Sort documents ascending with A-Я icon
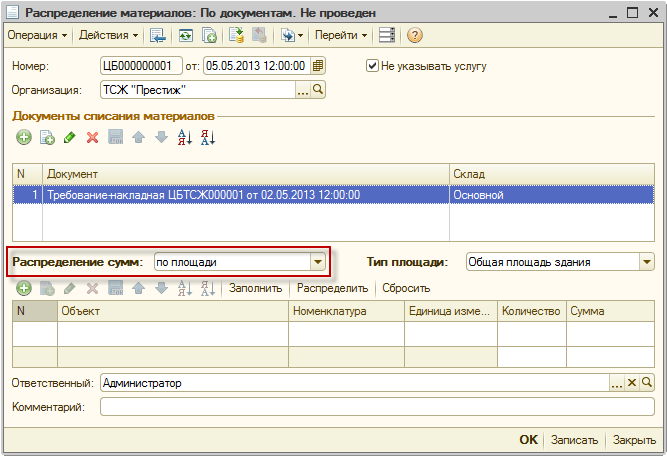The height and width of the screenshot is (456, 667). [184, 138]
